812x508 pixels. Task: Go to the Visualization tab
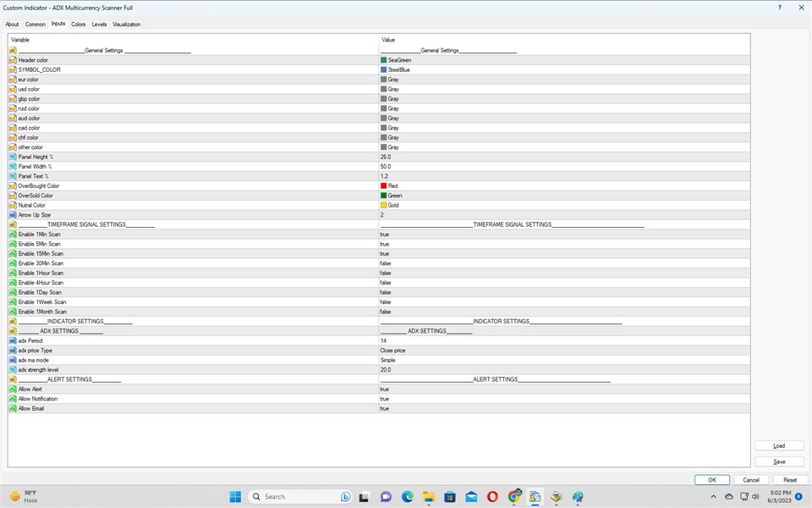[127, 25]
